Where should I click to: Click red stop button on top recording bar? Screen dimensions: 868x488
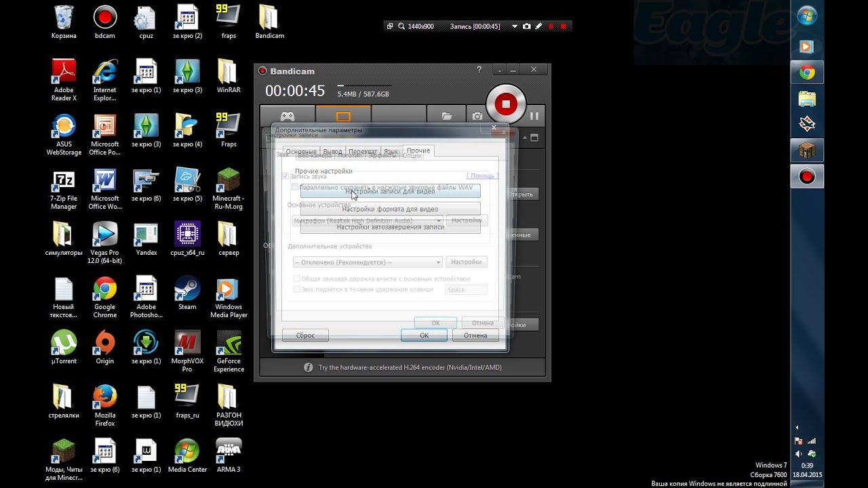(564, 26)
